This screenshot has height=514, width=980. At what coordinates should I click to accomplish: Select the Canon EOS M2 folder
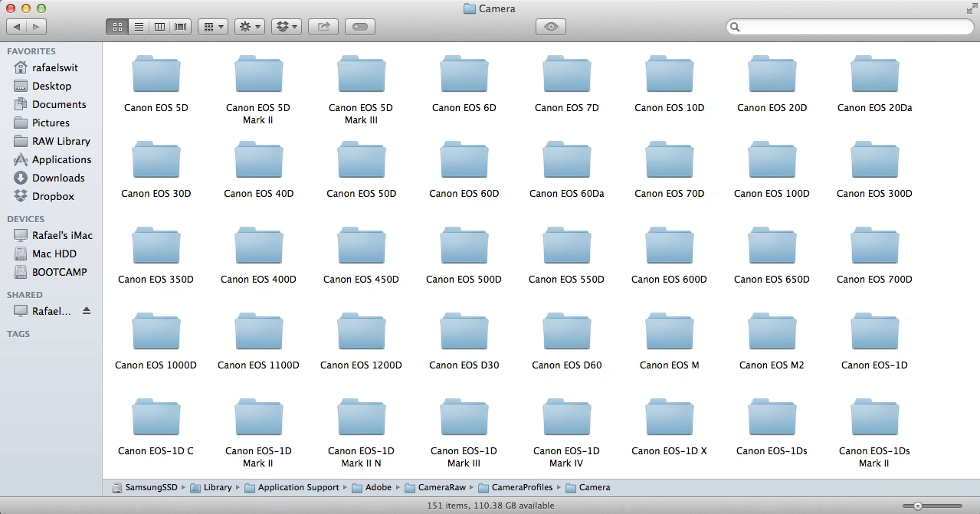pyautogui.click(x=772, y=332)
